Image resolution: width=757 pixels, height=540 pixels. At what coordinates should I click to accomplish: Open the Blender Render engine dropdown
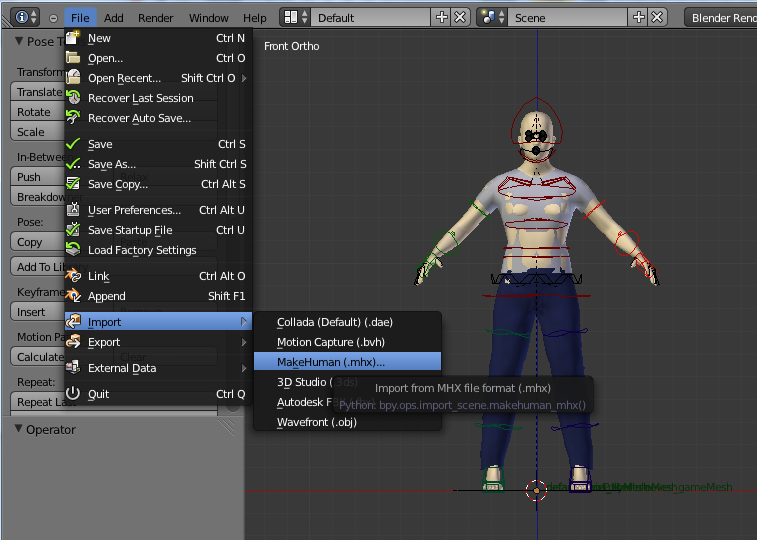tap(721, 17)
